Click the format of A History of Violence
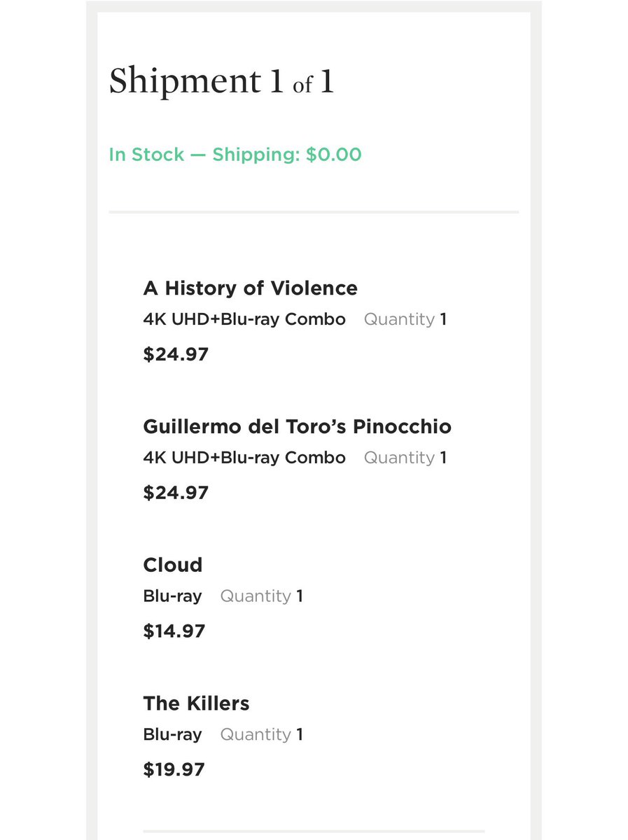The width and height of the screenshot is (628, 840). click(x=244, y=320)
